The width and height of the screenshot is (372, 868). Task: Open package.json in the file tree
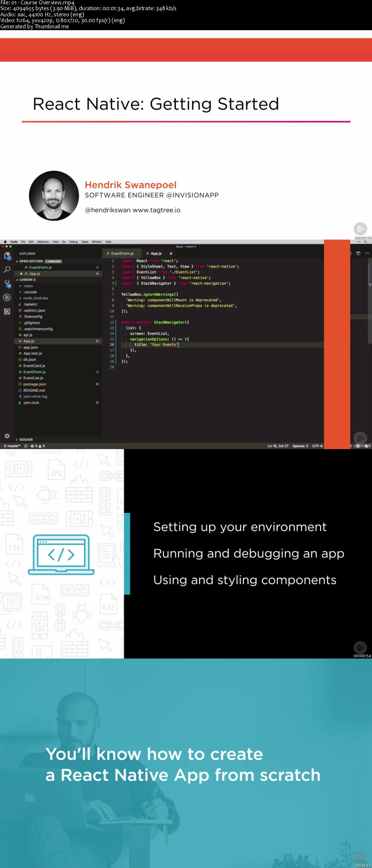(58, 384)
